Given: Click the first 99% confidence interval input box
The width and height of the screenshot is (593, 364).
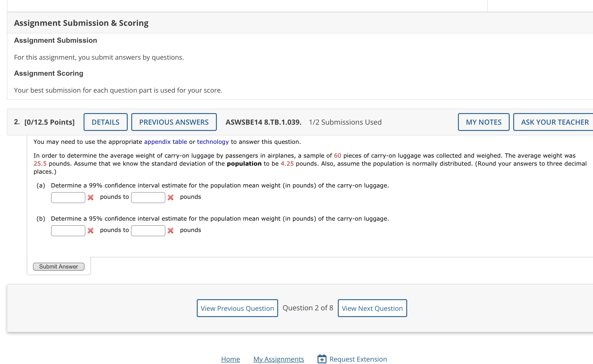Looking at the screenshot, I should click(x=68, y=197).
